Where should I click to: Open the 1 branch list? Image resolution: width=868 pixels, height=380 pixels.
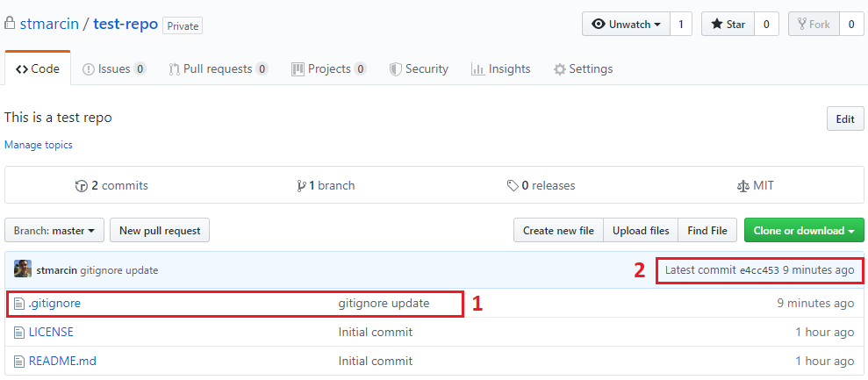(x=326, y=185)
